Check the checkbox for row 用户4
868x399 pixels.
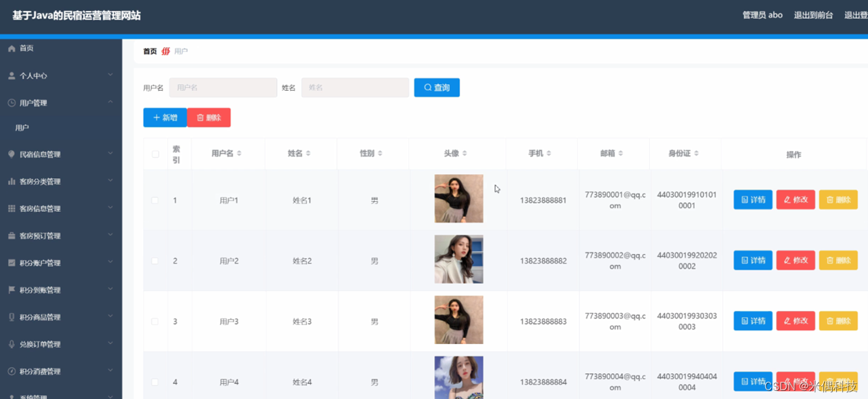pos(155,382)
